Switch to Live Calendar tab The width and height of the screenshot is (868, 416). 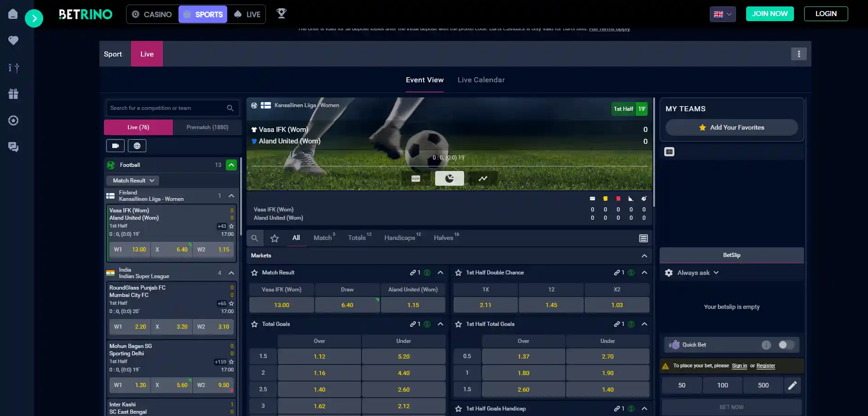(x=481, y=80)
